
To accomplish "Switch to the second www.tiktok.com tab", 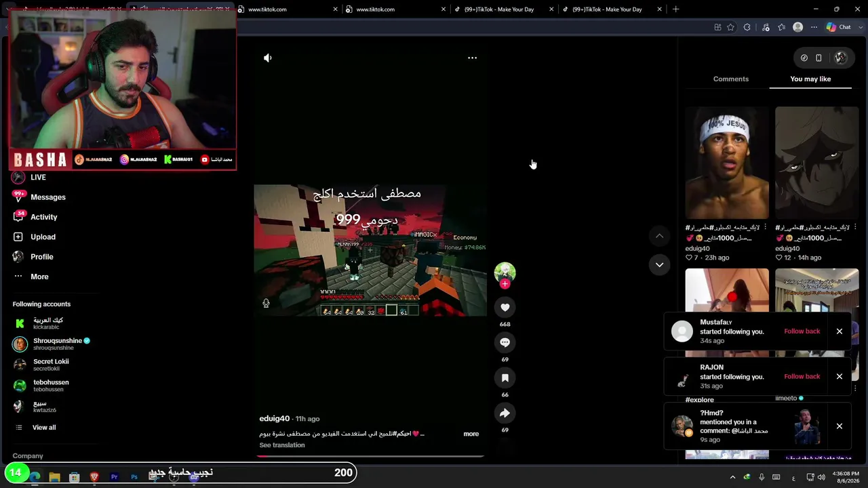I will tap(395, 9).
